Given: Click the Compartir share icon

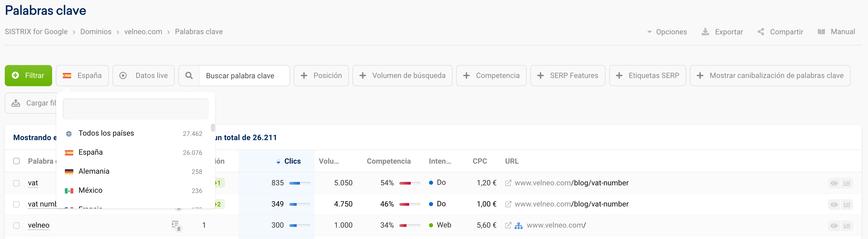Looking at the screenshot, I should 761,32.
